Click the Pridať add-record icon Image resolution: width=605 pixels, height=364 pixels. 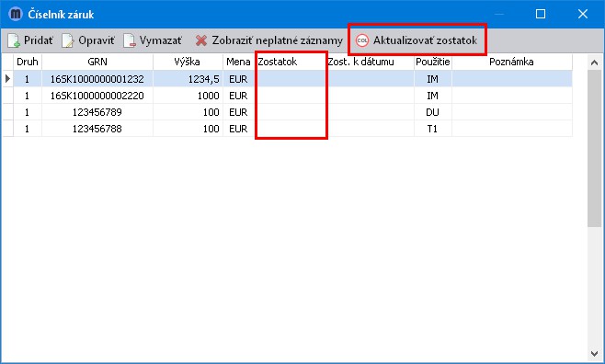click(x=14, y=40)
